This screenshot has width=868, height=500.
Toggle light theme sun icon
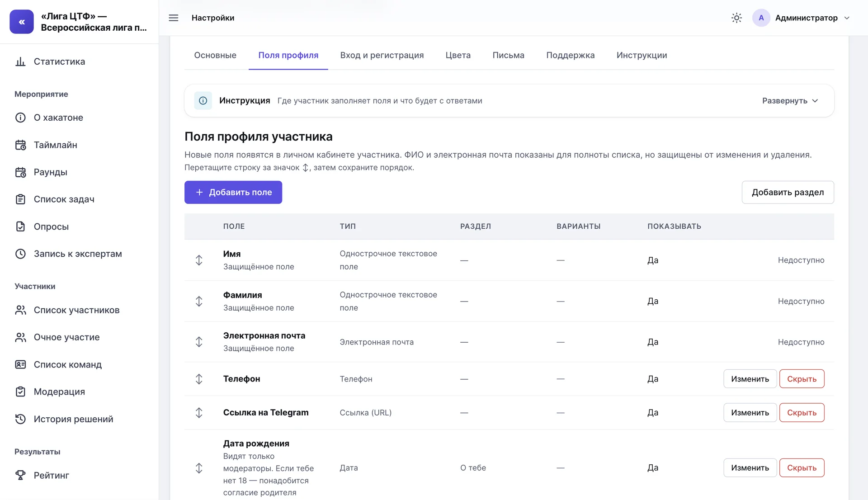pyautogui.click(x=736, y=18)
